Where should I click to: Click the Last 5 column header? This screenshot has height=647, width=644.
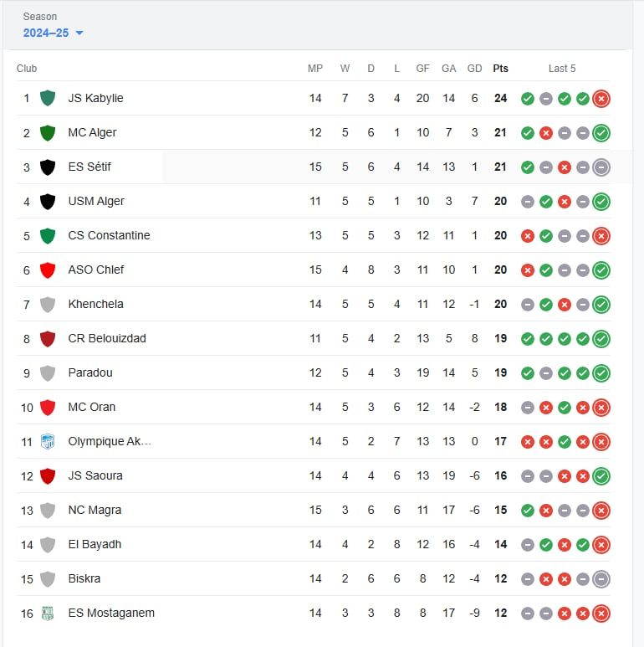(x=562, y=69)
